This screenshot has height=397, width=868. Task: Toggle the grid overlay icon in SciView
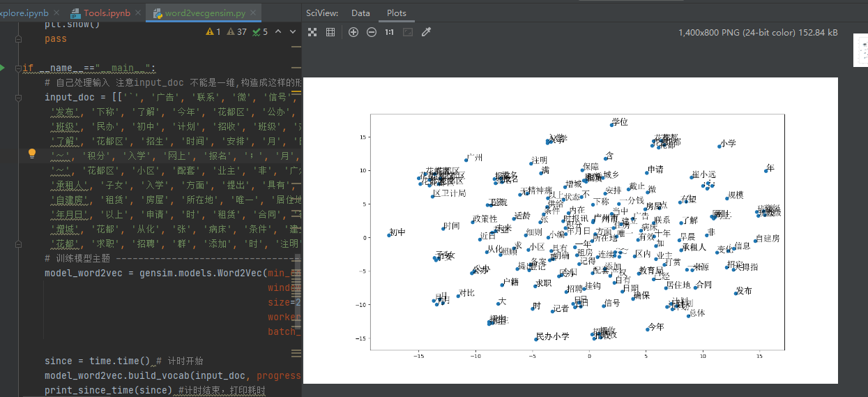[330, 32]
